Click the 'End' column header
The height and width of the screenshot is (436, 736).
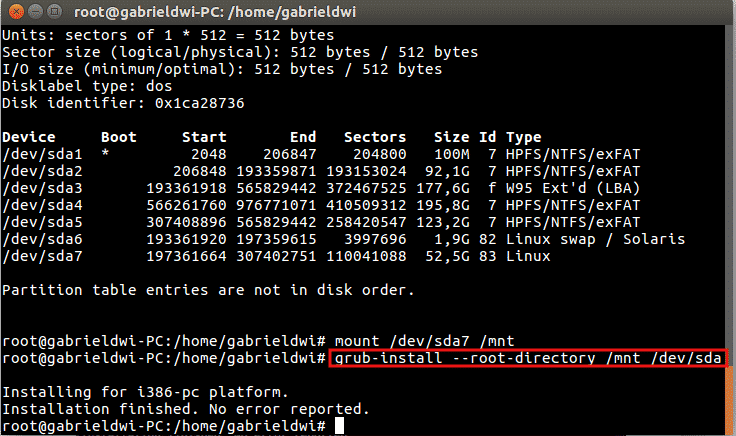(x=303, y=137)
